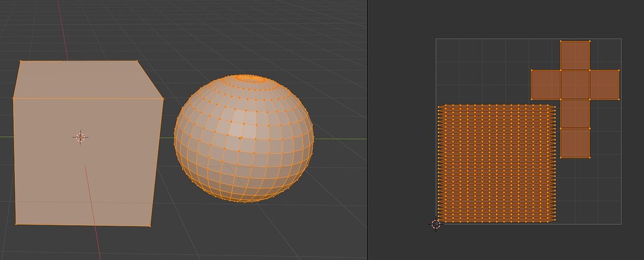The width and height of the screenshot is (644, 260).
Task: Select the cube's top face in viewport
Action: point(88,80)
